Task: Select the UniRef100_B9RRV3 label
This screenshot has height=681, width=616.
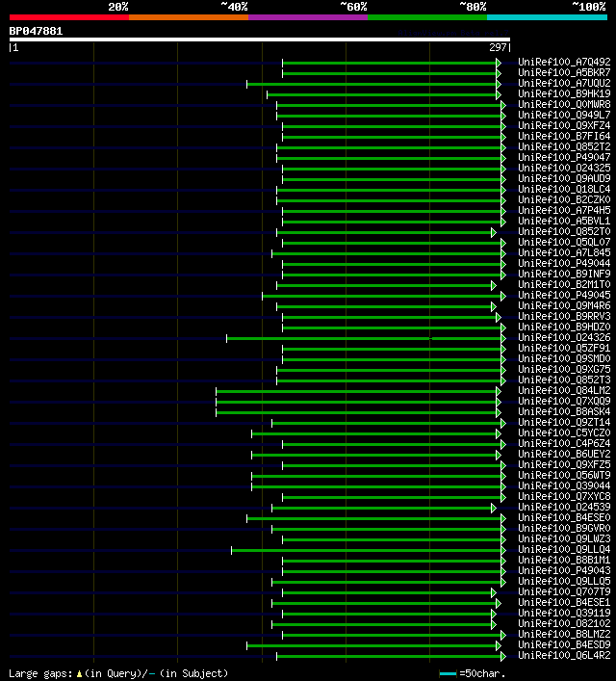Action: pos(564,316)
